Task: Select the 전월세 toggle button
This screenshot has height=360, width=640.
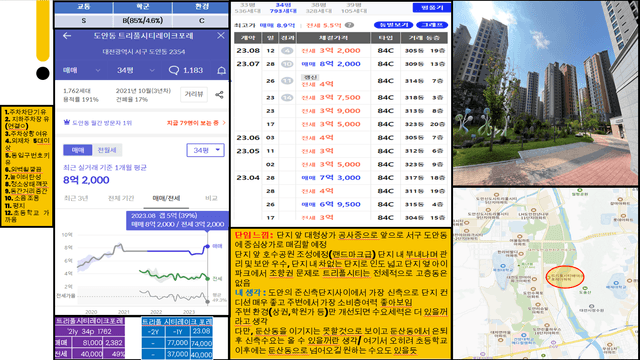Action: [107, 150]
